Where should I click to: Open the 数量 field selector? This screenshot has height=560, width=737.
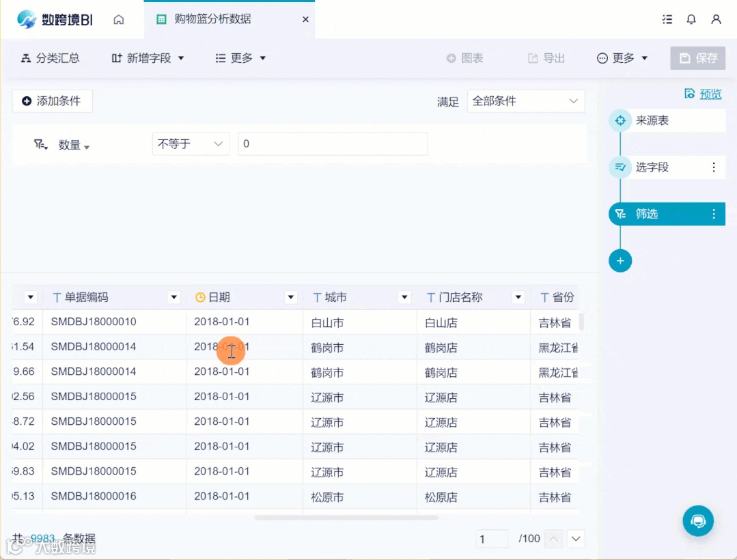click(74, 145)
